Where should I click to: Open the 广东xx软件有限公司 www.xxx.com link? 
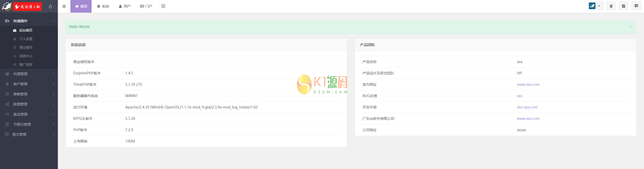click(x=528, y=119)
